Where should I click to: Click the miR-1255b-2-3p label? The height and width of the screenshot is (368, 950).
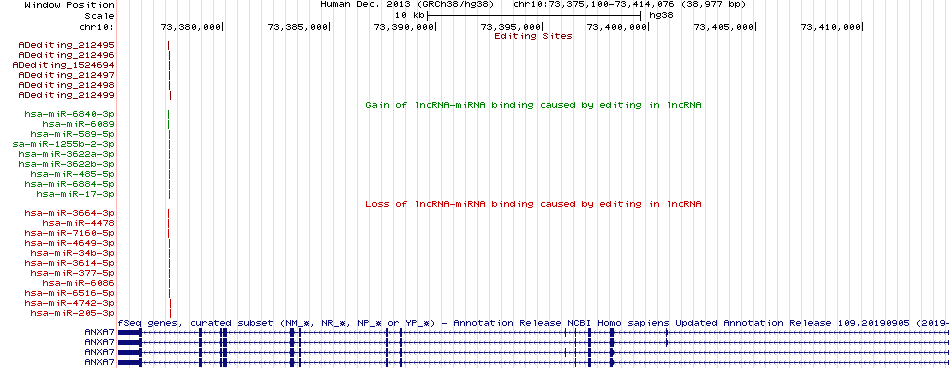click(64, 144)
